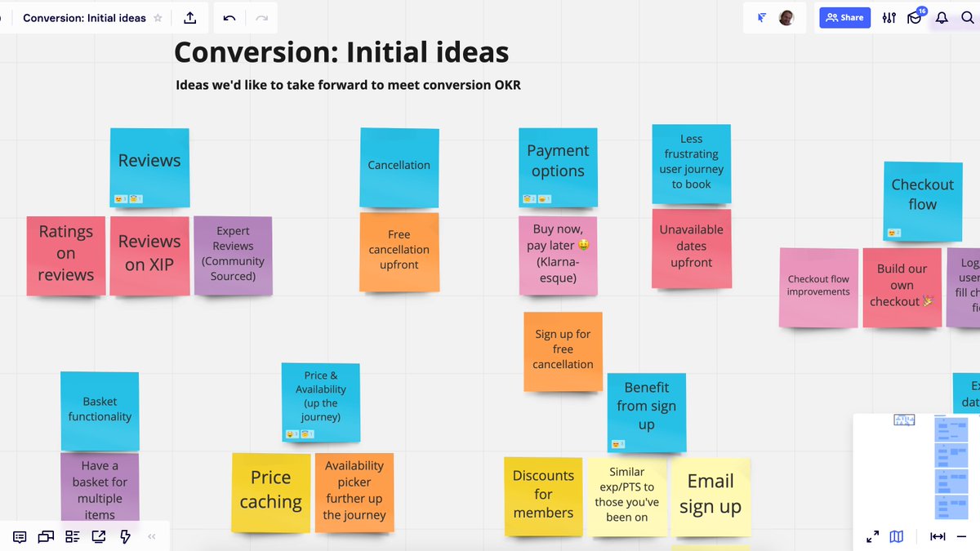Toggle collaborators' cursor visibility

tap(761, 16)
